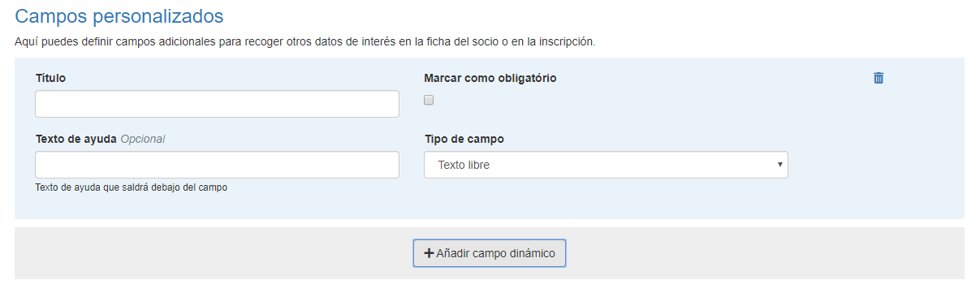Click the plus icon on Añadir button

tap(429, 253)
